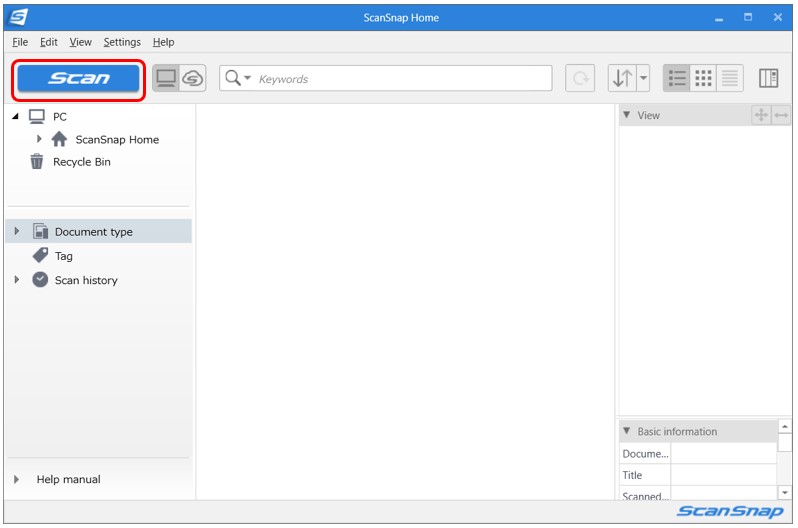Expand the Help manual section arrow
798x528 pixels.
(17, 479)
